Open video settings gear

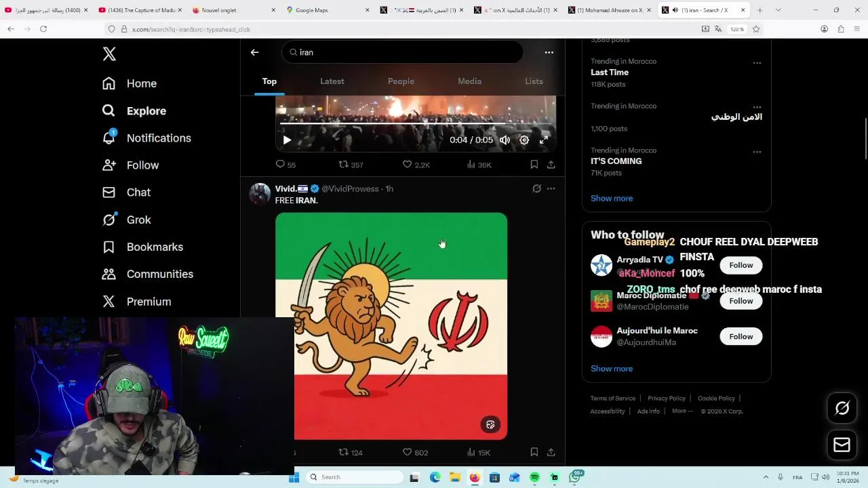point(524,140)
